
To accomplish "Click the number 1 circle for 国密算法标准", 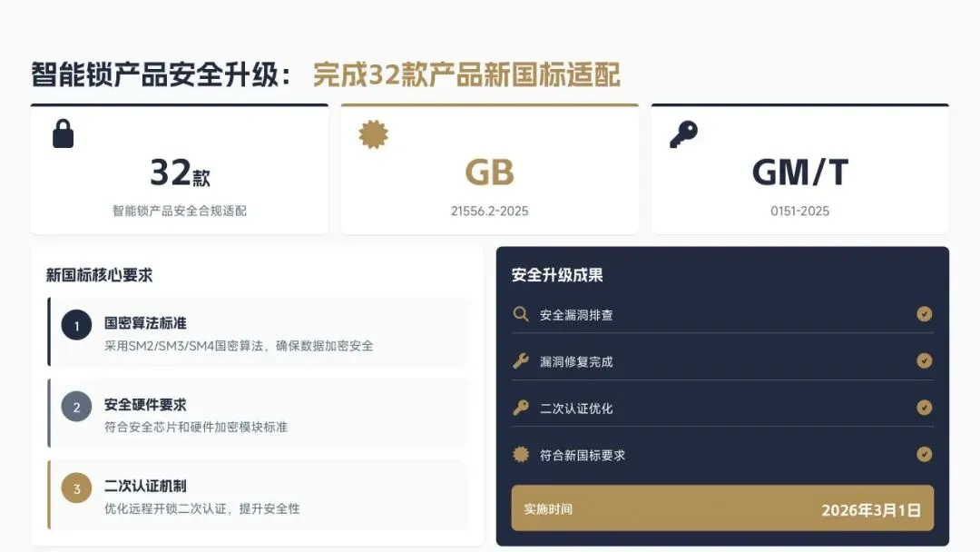I will (76, 325).
